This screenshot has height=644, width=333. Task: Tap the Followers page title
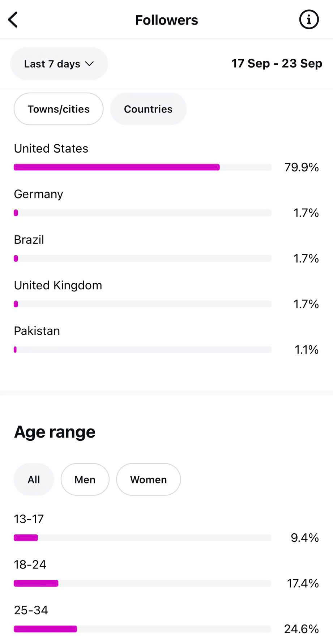pos(166,20)
